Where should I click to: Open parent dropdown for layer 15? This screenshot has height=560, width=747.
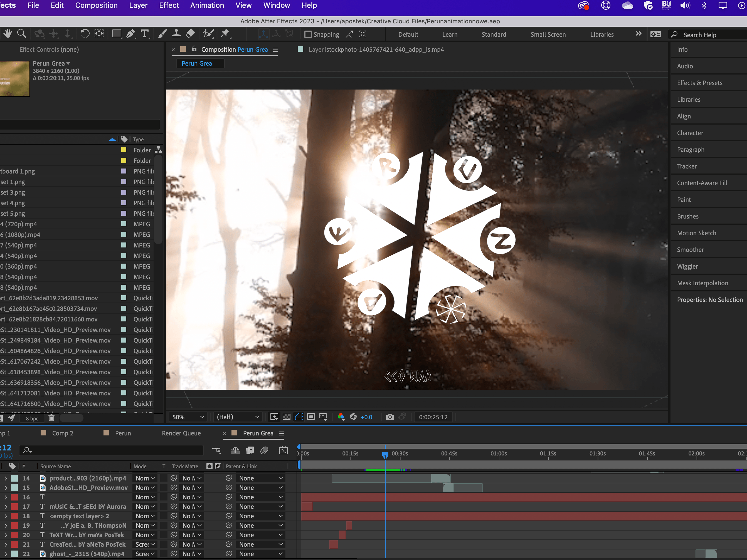click(261, 488)
